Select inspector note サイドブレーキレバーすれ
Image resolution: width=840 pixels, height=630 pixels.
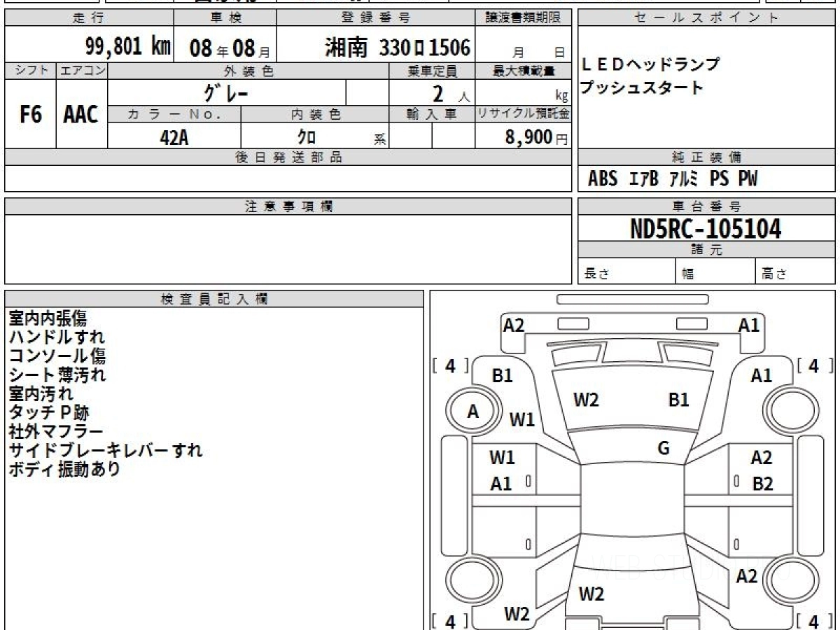pyautogui.click(x=106, y=450)
